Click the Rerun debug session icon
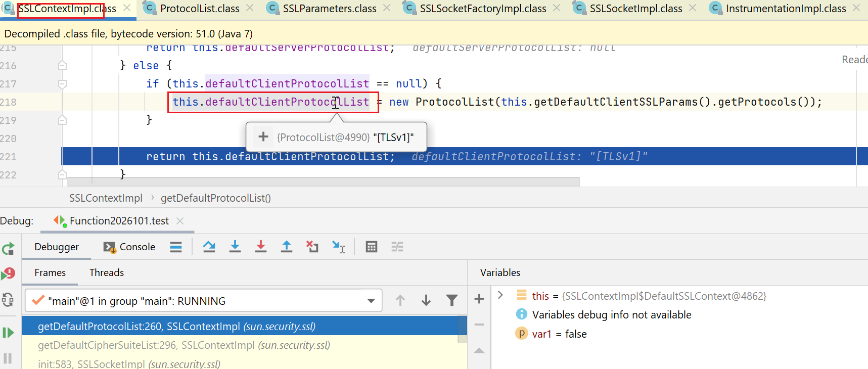Image resolution: width=868 pixels, height=369 pixels. pyautogui.click(x=8, y=249)
